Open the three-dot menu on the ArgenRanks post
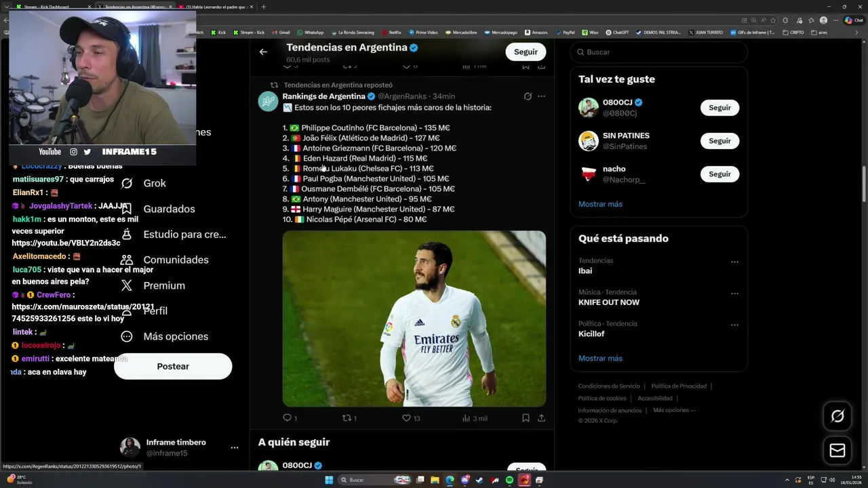 [541, 96]
